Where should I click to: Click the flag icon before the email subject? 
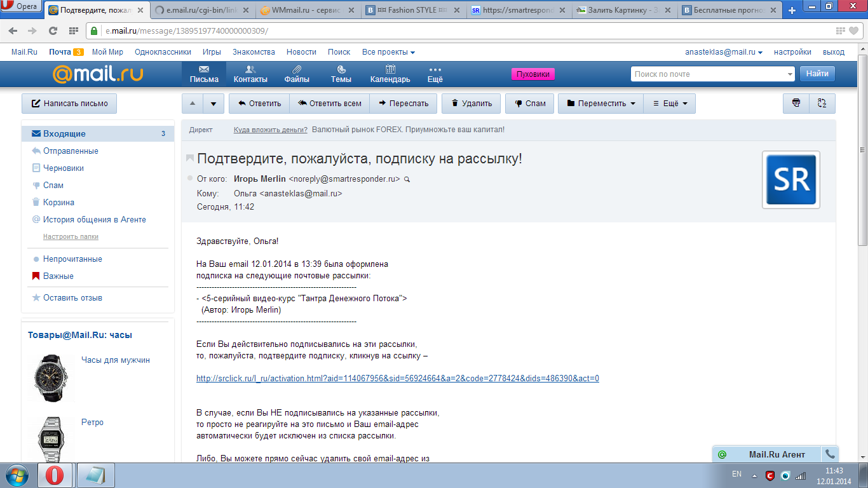tap(189, 158)
